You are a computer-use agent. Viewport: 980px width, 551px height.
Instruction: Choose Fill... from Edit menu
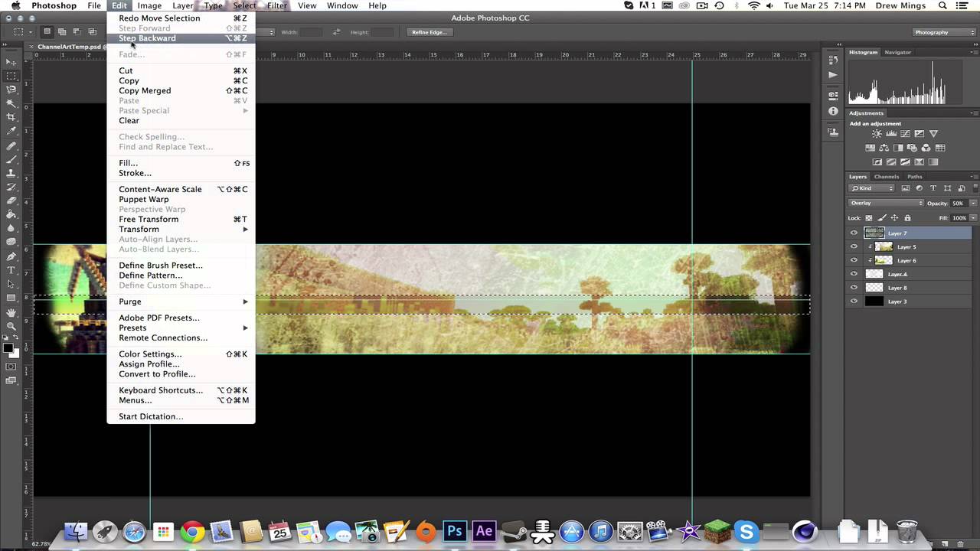(x=181, y=163)
